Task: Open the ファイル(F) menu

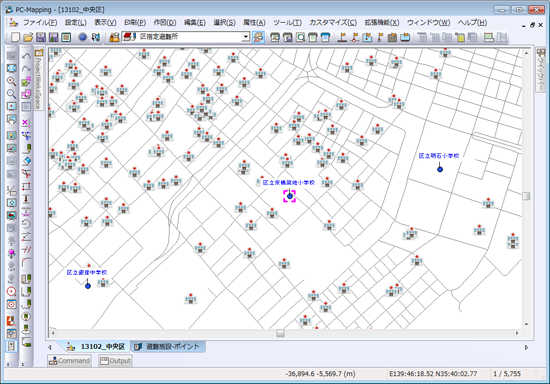Action: 40,23
